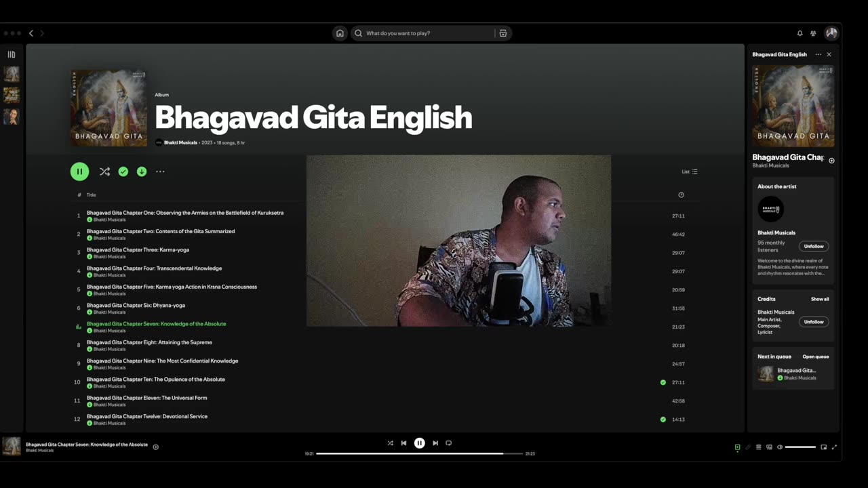The width and height of the screenshot is (868, 488).
Task: Open List view options dropdown
Action: pos(690,171)
